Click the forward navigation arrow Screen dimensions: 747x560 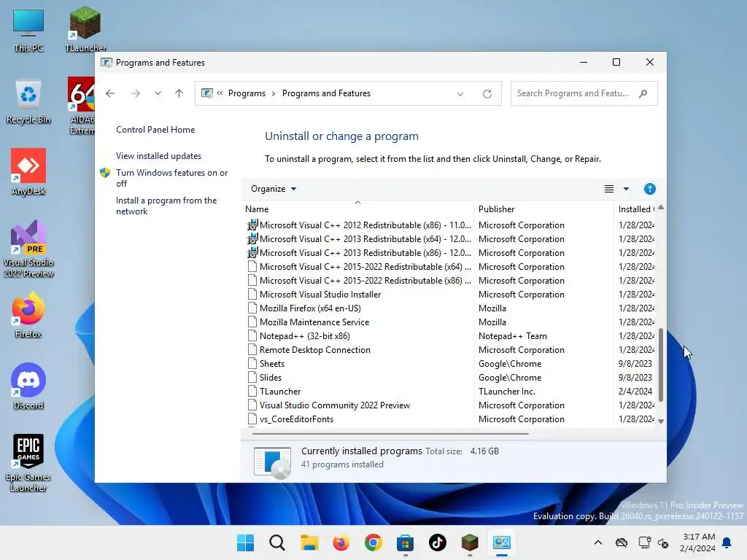pos(135,93)
